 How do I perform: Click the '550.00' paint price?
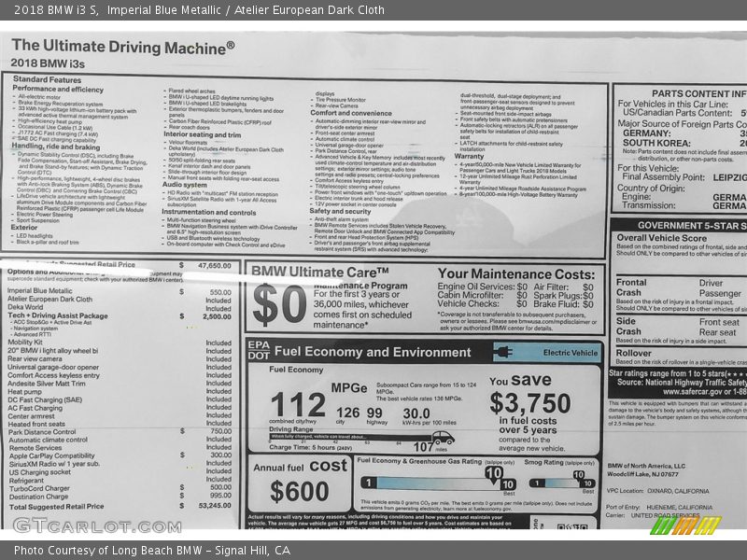(x=220, y=292)
